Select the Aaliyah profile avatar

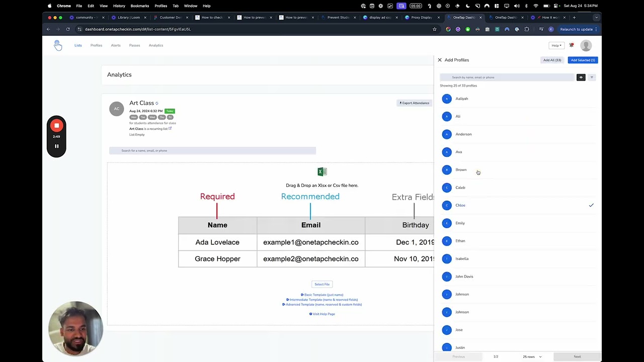[x=447, y=99]
